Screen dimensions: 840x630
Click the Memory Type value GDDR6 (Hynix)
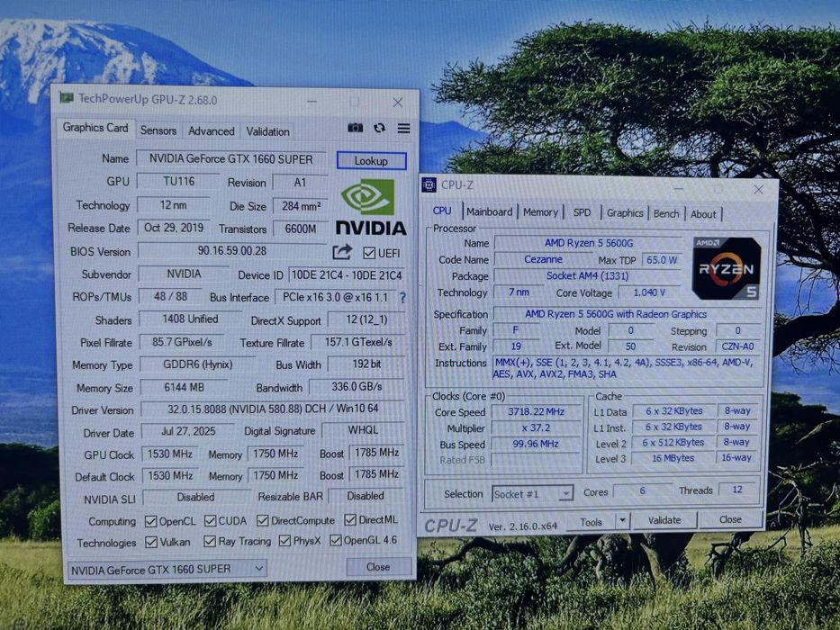(x=198, y=364)
